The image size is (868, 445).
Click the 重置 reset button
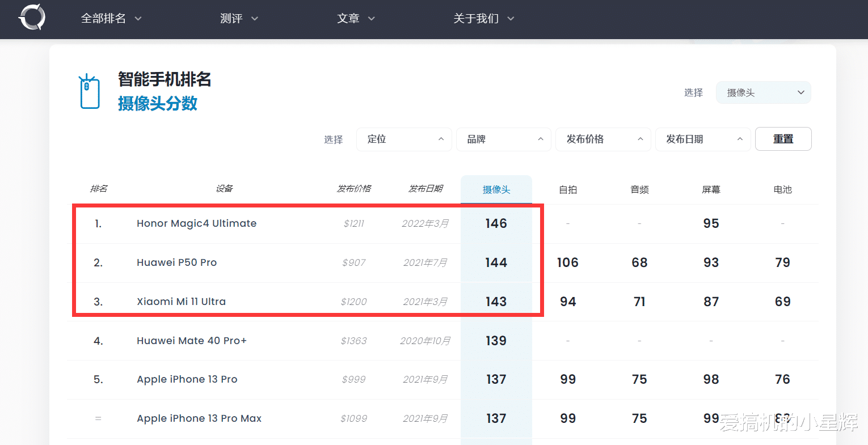(x=783, y=139)
